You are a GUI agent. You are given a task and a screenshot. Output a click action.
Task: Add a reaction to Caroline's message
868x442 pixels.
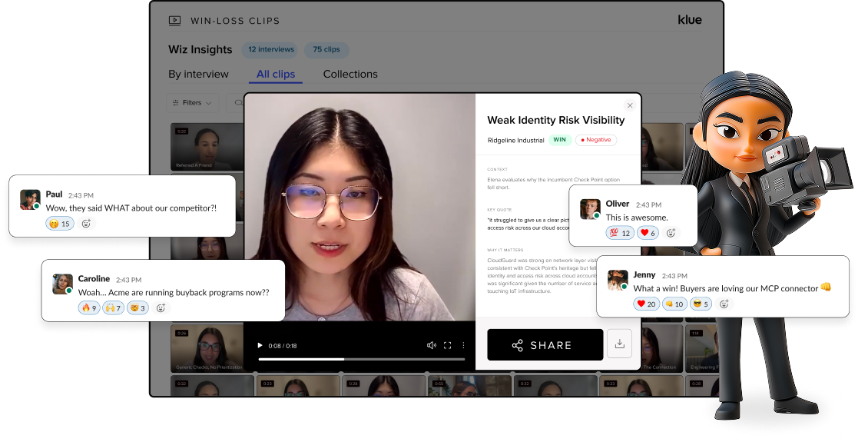tap(161, 308)
